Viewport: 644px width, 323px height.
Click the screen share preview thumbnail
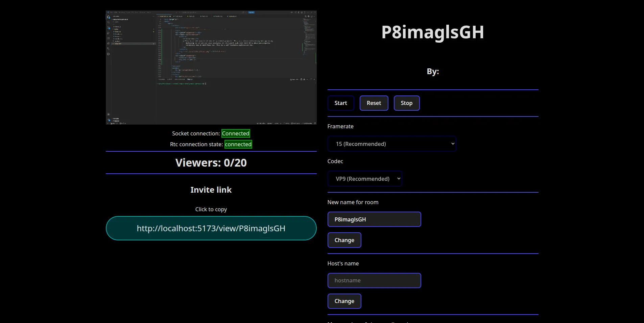(211, 67)
